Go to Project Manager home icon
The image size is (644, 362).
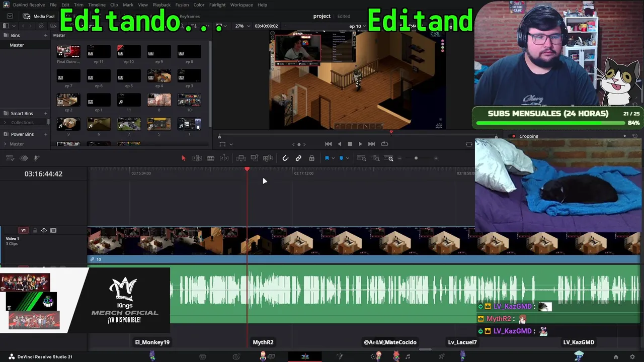pos(616,357)
